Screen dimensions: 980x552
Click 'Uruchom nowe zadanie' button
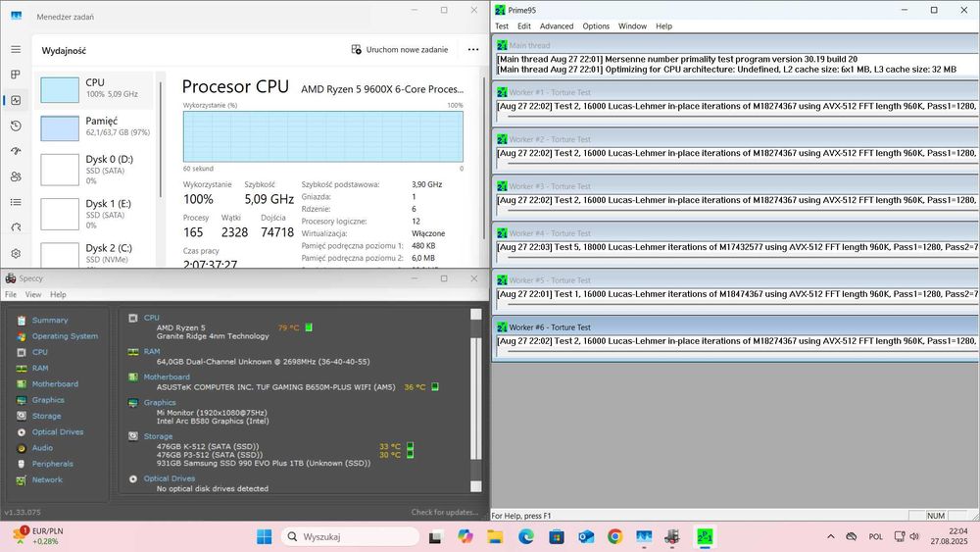pos(400,49)
